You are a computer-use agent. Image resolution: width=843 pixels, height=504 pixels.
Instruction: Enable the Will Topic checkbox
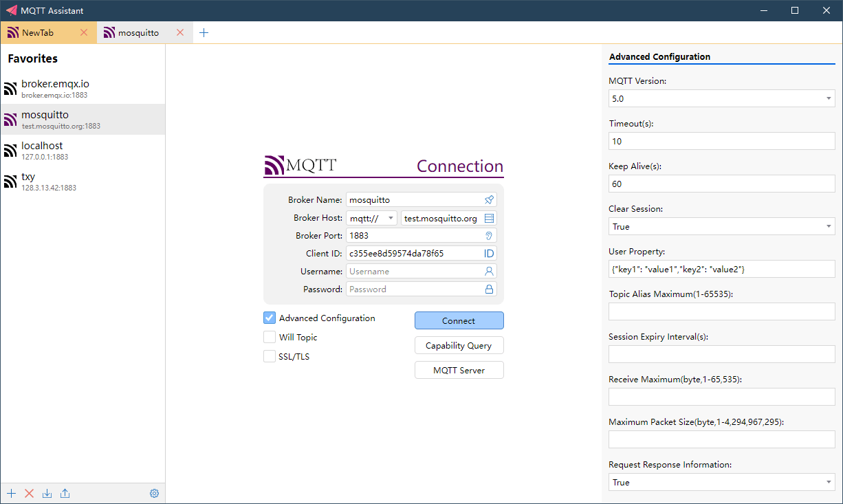pos(270,338)
